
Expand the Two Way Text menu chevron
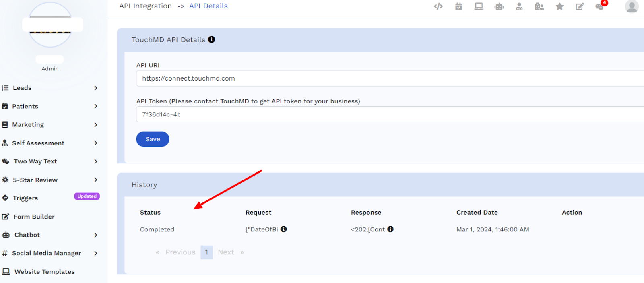click(96, 161)
